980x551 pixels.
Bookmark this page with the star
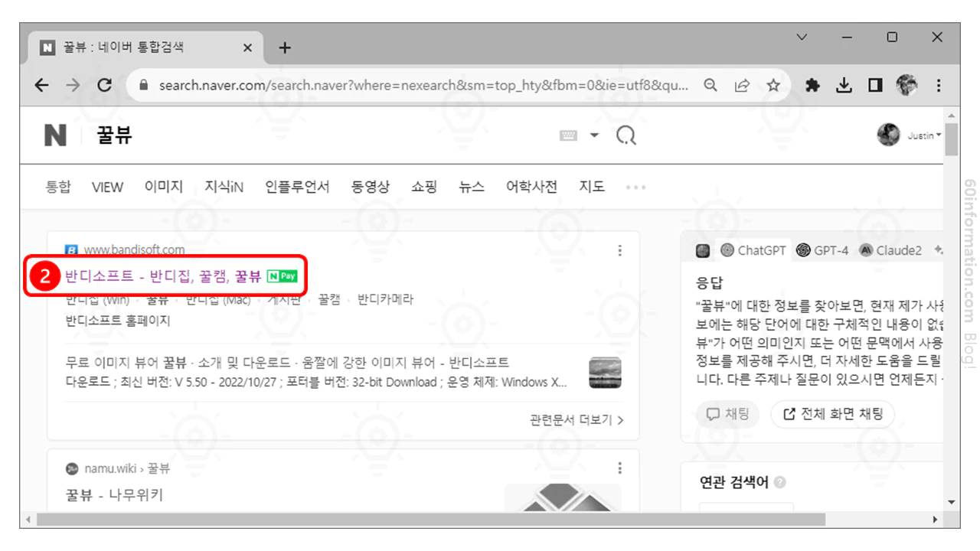point(773,86)
